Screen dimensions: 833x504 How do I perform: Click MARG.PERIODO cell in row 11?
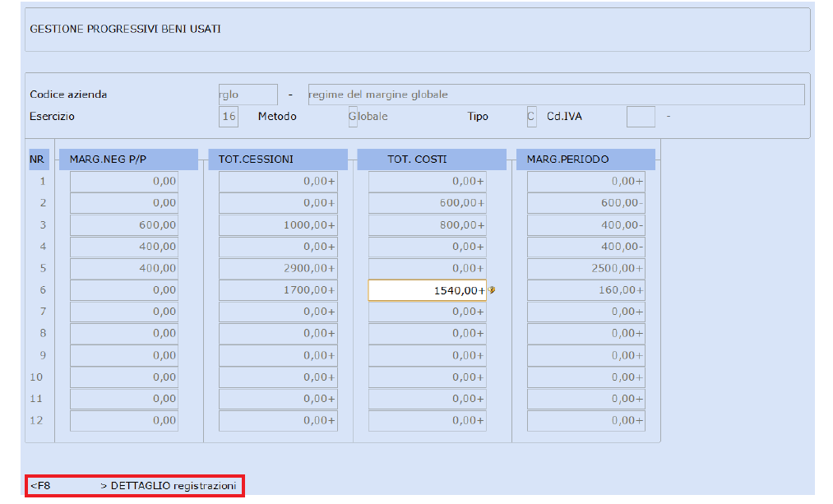586,398
